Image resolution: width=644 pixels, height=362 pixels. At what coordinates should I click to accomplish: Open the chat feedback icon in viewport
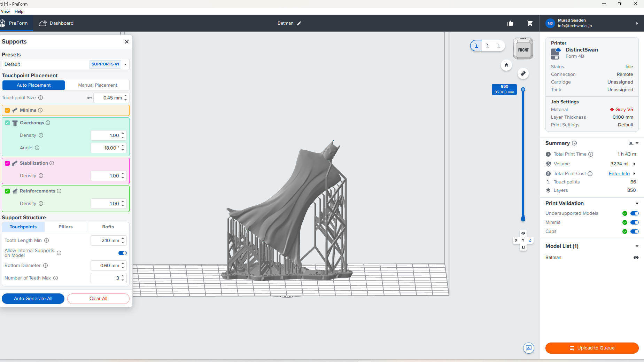point(529,348)
